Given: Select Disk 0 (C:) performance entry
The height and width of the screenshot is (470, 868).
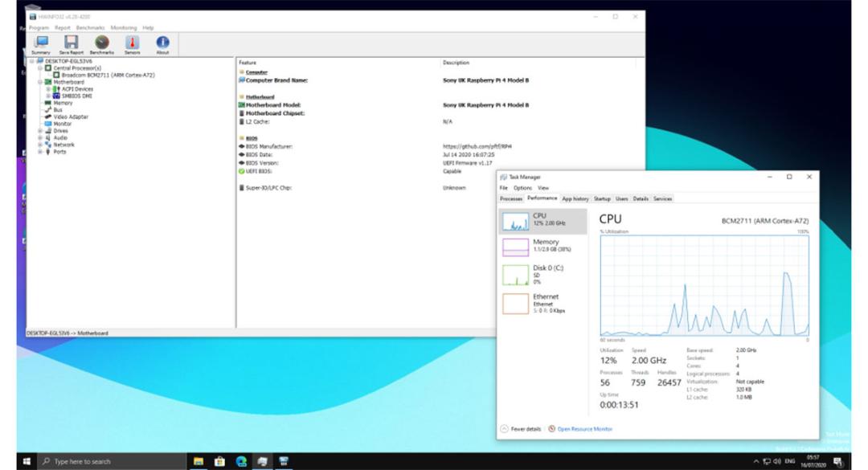Looking at the screenshot, I should (x=543, y=275).
